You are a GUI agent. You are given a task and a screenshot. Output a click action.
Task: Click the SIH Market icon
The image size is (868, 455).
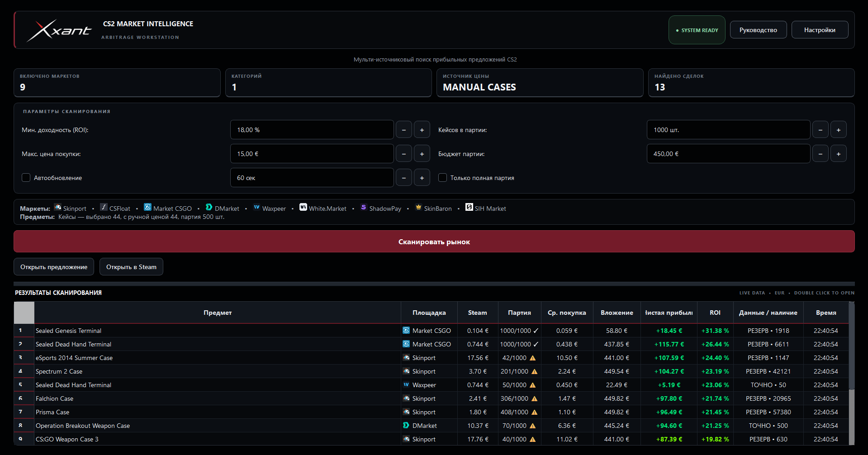(470, 207)
